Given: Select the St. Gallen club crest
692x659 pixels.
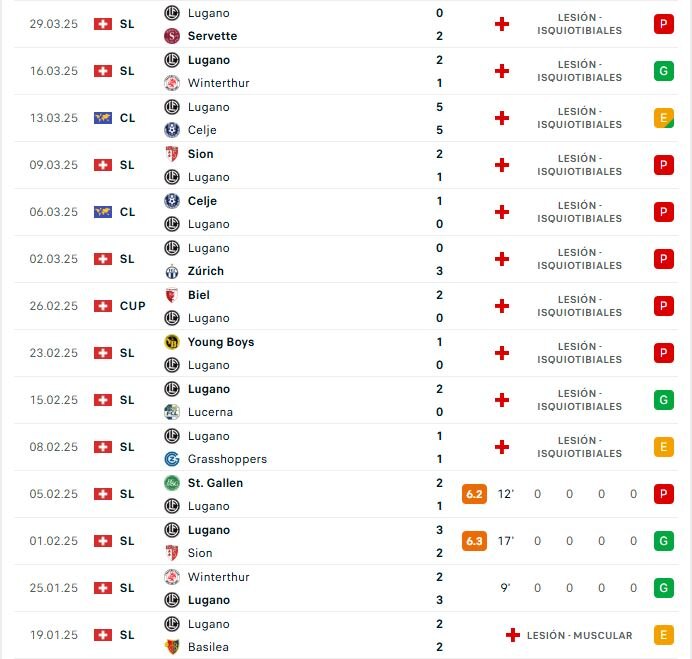Looking at the screenshot, I should point(172,483).
